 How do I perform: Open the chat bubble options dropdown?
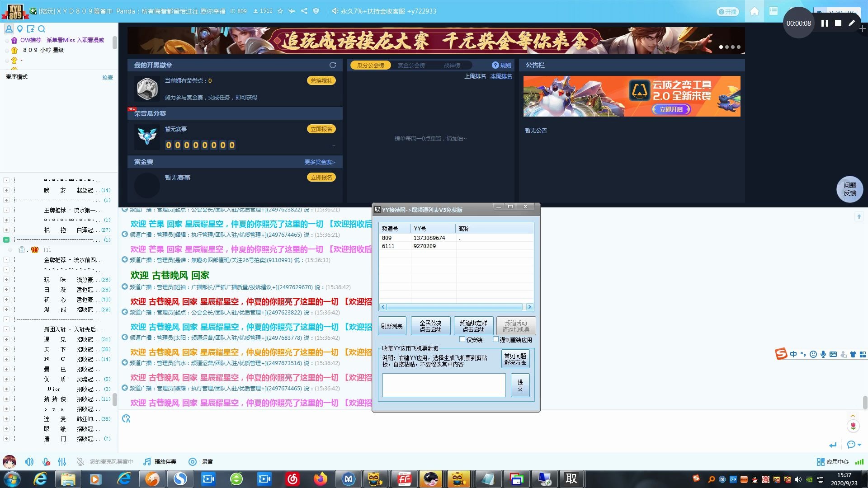click(x=854, y=445)
